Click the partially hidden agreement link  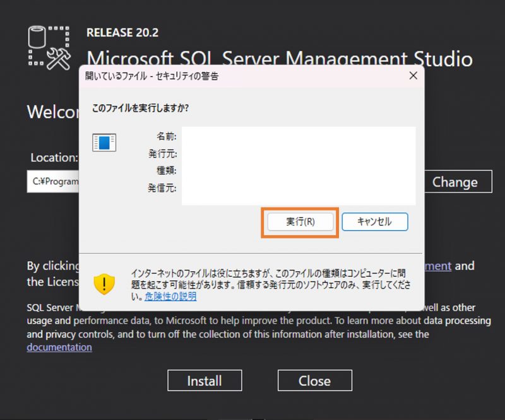[x=437, y=266]
